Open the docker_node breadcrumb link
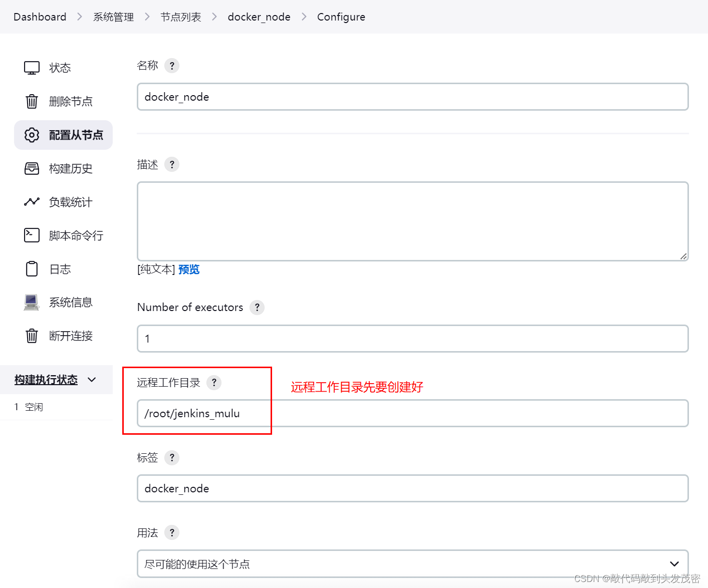The image size is (708, 588). [x=259, y=17]
